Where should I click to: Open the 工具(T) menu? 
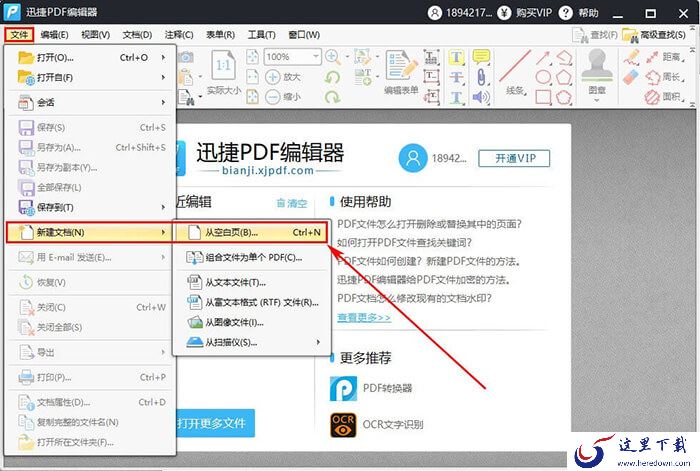coord(262,35)
